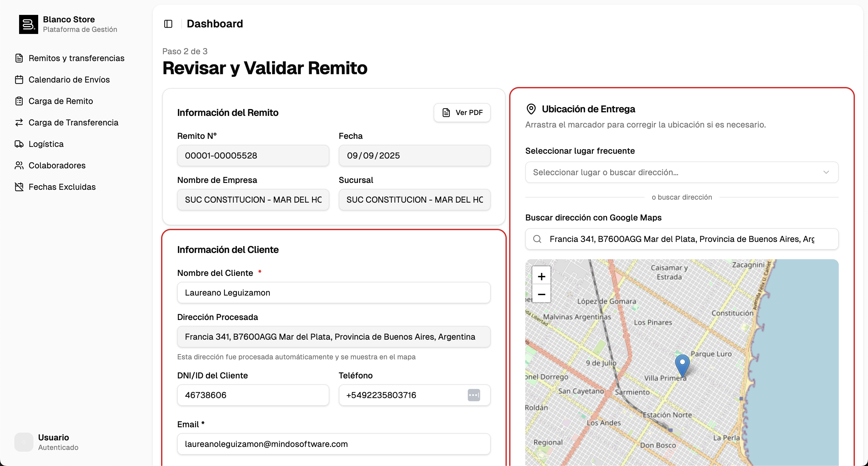Image resolution: width=868 pixels, height=466 pixels.
Task: Click the Email input field
Action: (x=333, y=444)
